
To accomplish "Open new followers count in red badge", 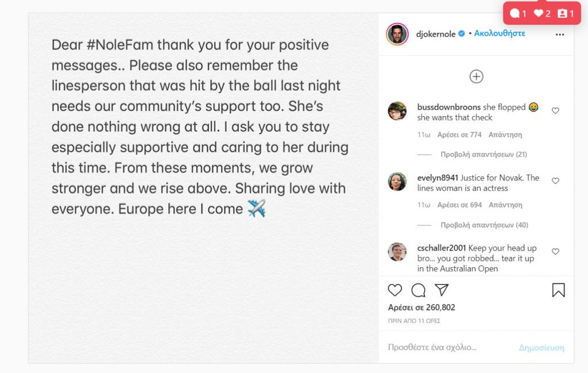I will (x=566, y=14).
